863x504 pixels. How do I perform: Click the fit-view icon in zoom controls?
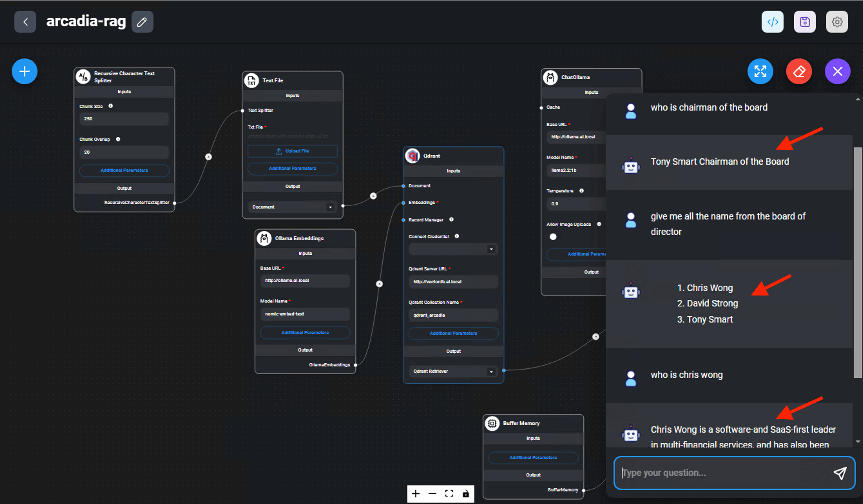click(x=449, y=494)
